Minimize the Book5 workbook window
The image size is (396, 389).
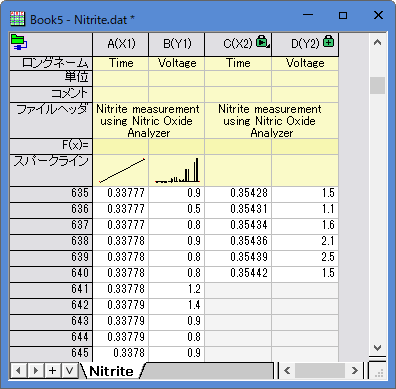(x=308, y=15)
